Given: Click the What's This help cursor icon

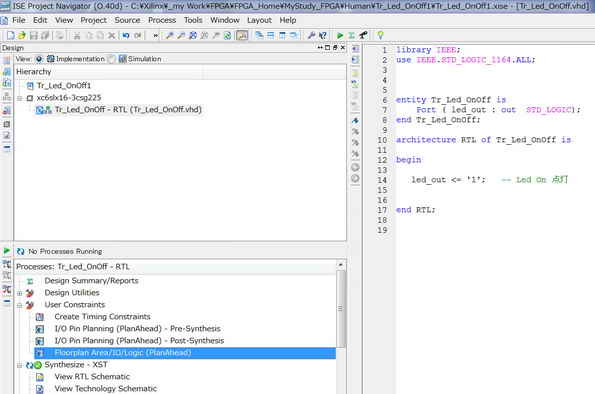Looking at the screenshot, I should (x=323, y=36).
